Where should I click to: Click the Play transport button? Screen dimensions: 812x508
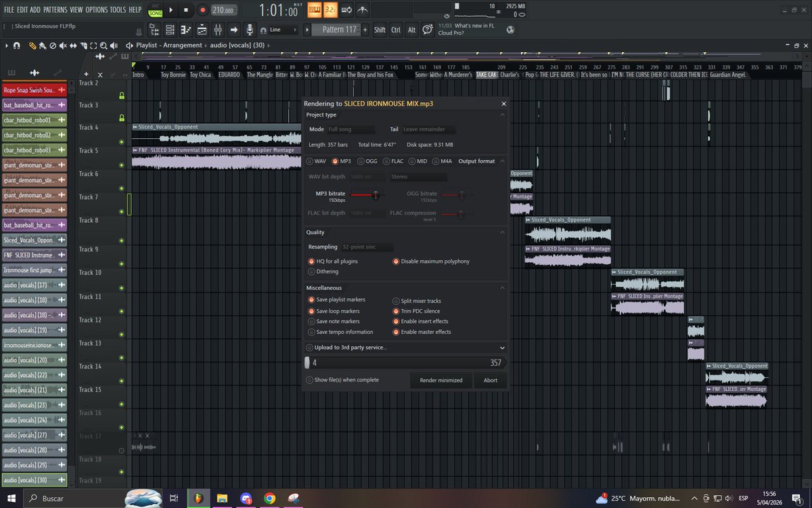tap(171, 9)
